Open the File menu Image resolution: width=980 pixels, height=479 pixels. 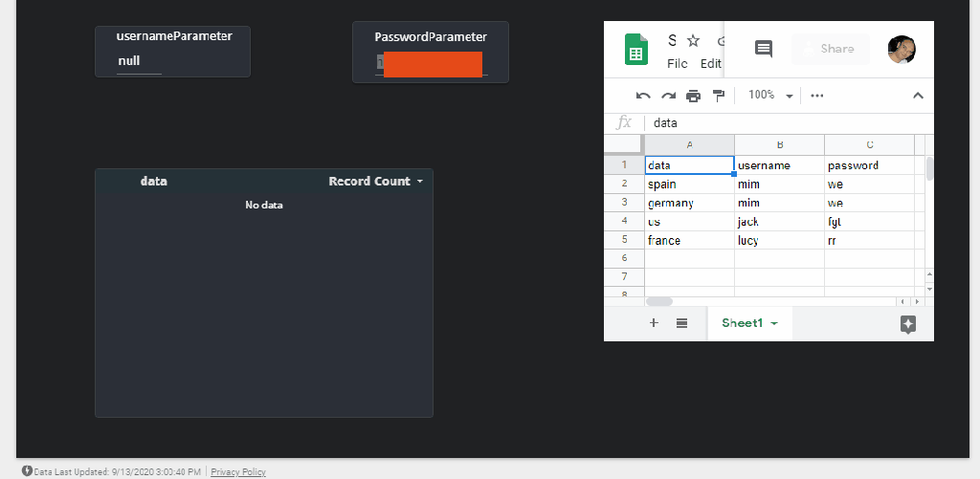click(x=677, y=64)
